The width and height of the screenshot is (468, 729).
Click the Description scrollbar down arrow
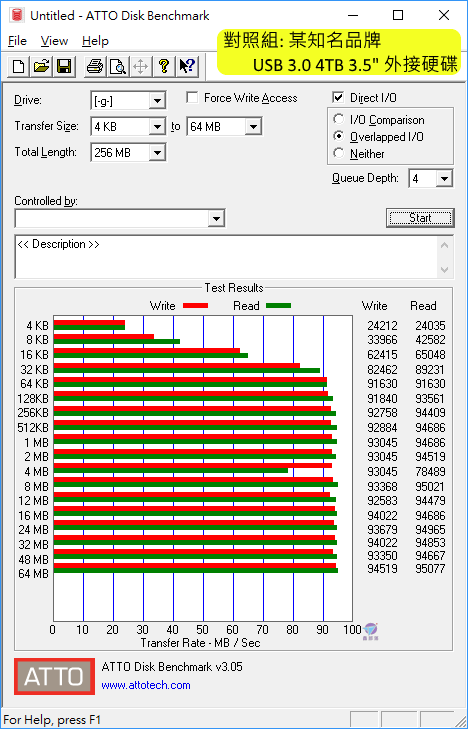(445, 270)
